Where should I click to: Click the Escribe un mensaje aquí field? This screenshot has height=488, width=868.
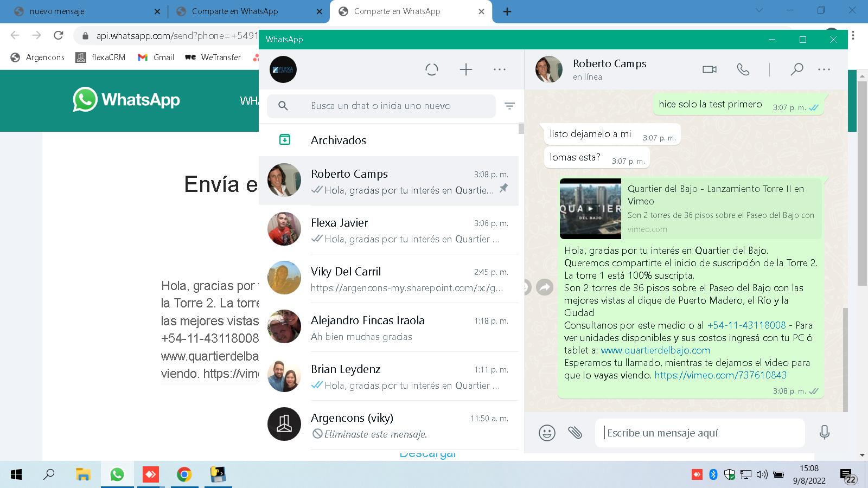(700, 433)
